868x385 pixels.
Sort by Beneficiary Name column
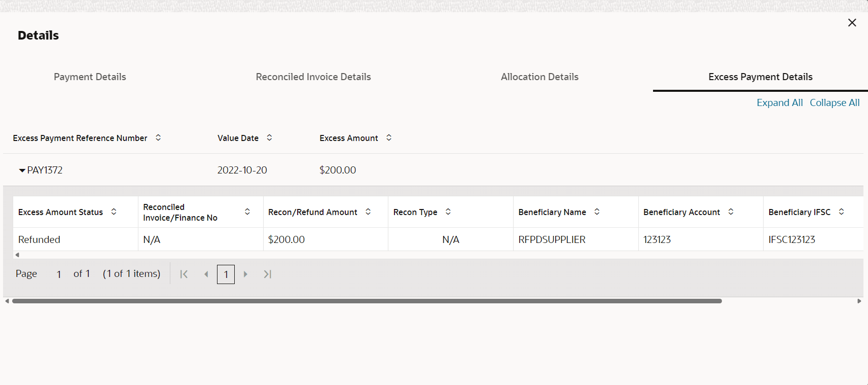click(x=597, y=212)
